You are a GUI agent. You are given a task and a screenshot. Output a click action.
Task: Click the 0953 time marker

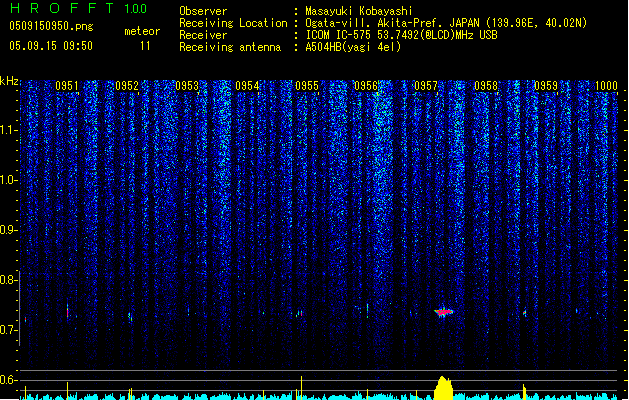(187, 86)
